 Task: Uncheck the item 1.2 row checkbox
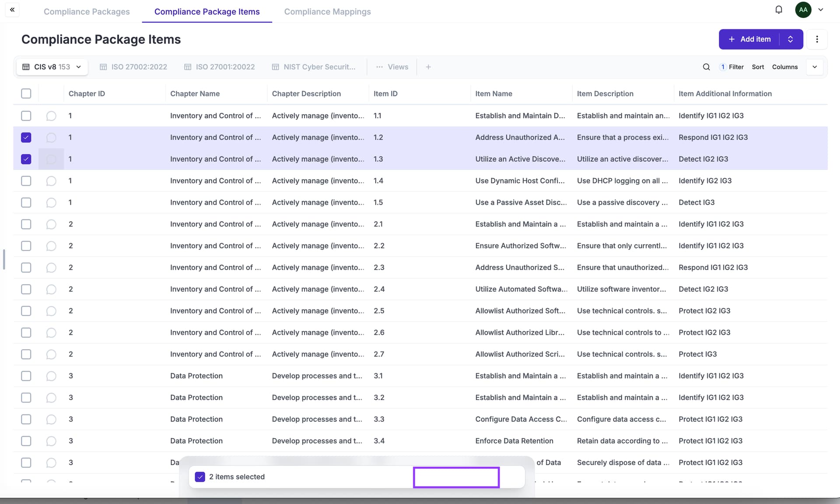[26, 138]
